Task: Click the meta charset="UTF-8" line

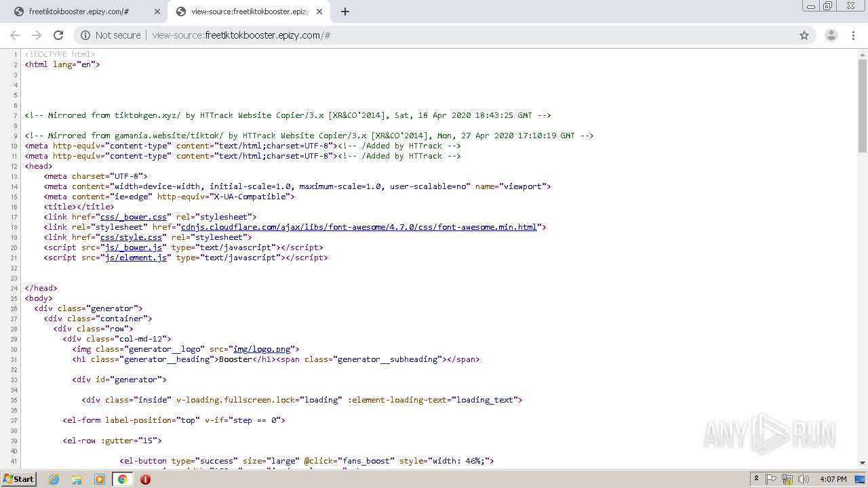Action: click(96, 176)
